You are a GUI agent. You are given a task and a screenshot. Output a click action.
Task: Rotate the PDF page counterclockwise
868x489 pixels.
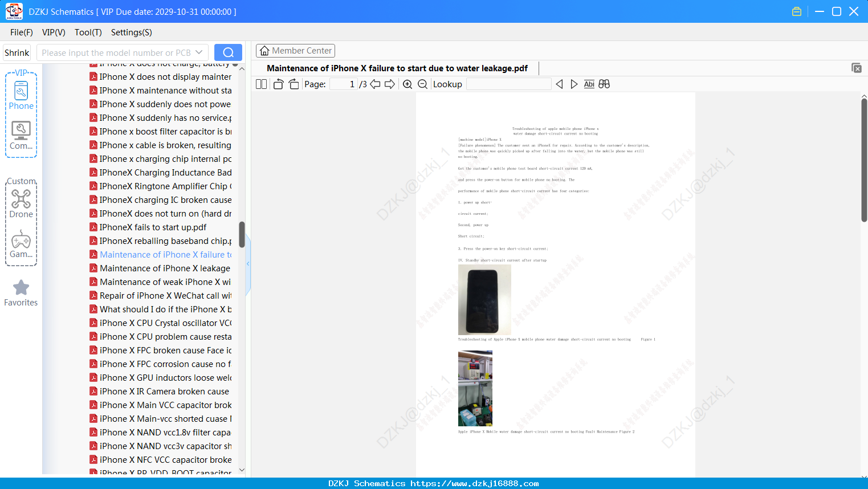(x=278, y=84)
